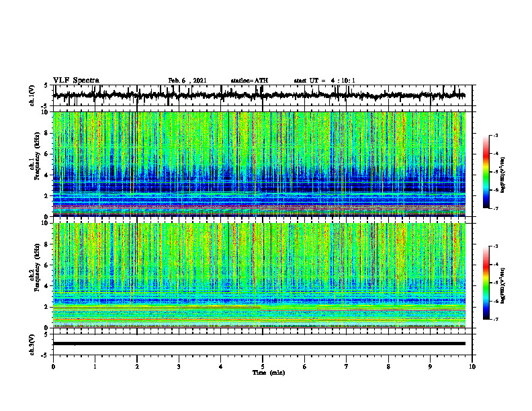Click the ch.2 color bar log(PSD) label
Screen dimensions: 532x411
pyautogui.click(x=503, y=285)
